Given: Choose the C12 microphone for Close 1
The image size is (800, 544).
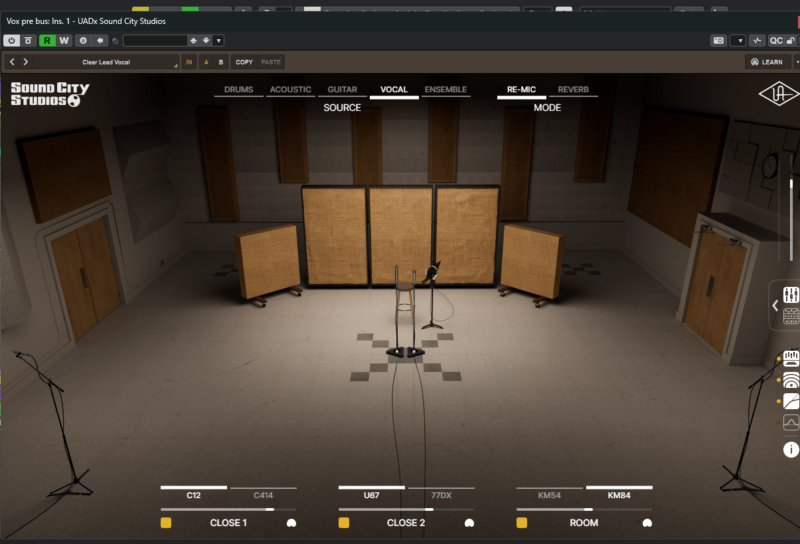Looking at the screenshot, I should [x=193, y=492].
